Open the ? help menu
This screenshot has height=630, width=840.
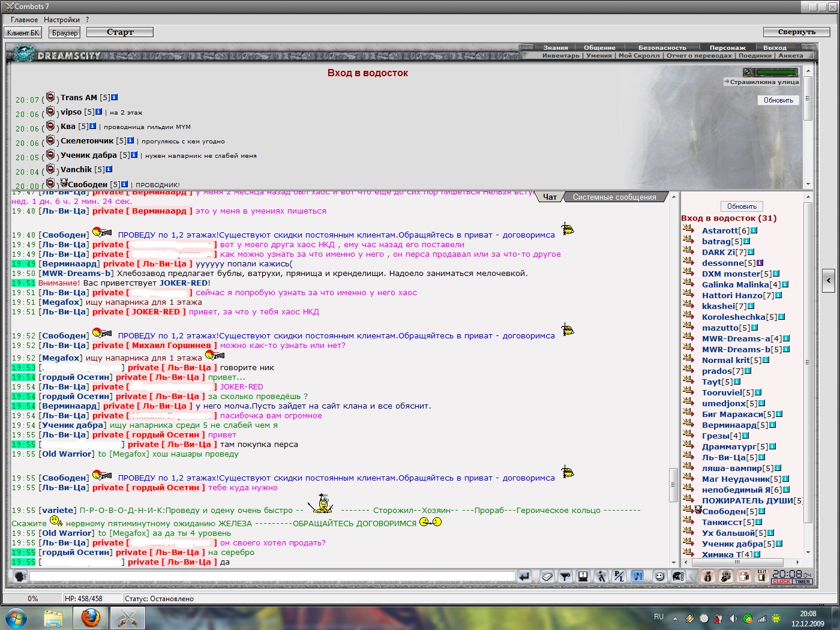(87, 20)
